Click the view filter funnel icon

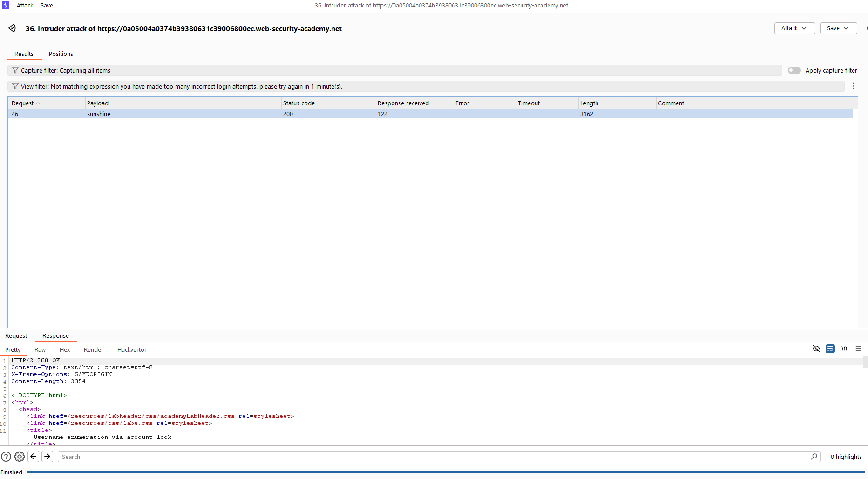pos(15,86)
